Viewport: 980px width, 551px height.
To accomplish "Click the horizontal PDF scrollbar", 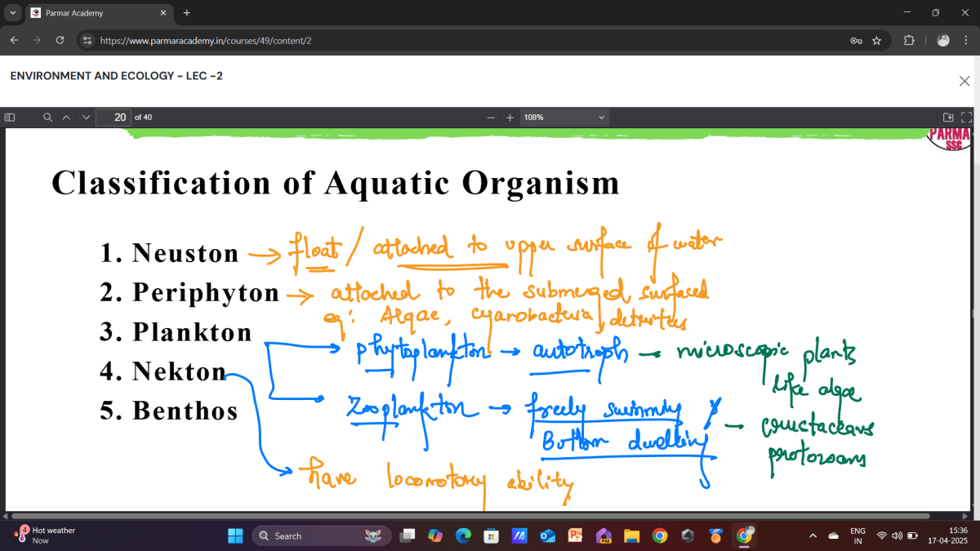I will click(x=470, y=516).
